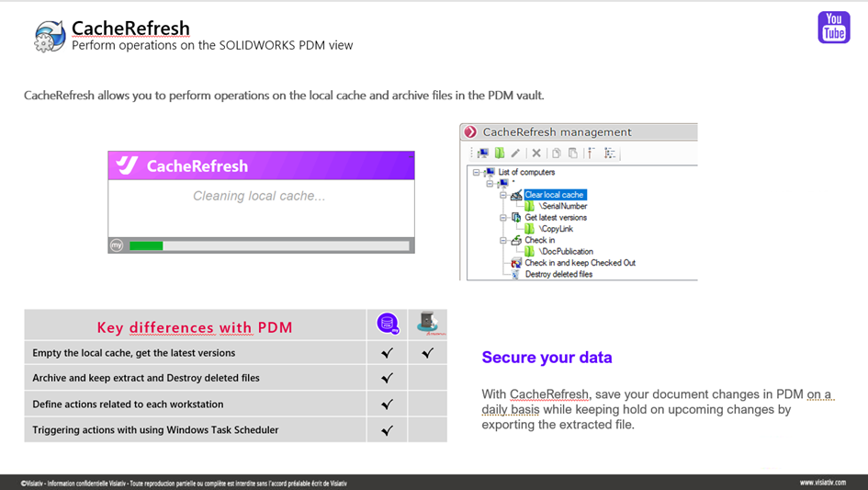Click the move up toolbar icon
The height and width of the screenshot is (490, 868).
pyautogui.click(x=592, y=153)
